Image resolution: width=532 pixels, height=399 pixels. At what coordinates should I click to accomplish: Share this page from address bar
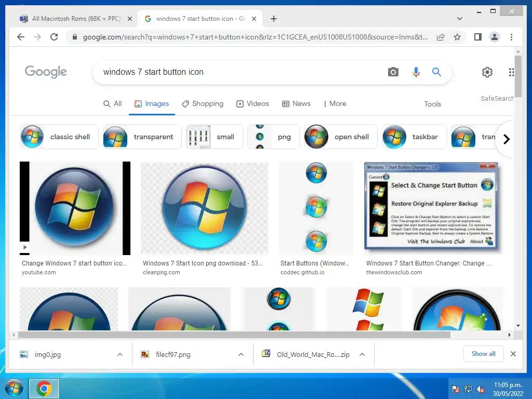[x=441, y=37]
